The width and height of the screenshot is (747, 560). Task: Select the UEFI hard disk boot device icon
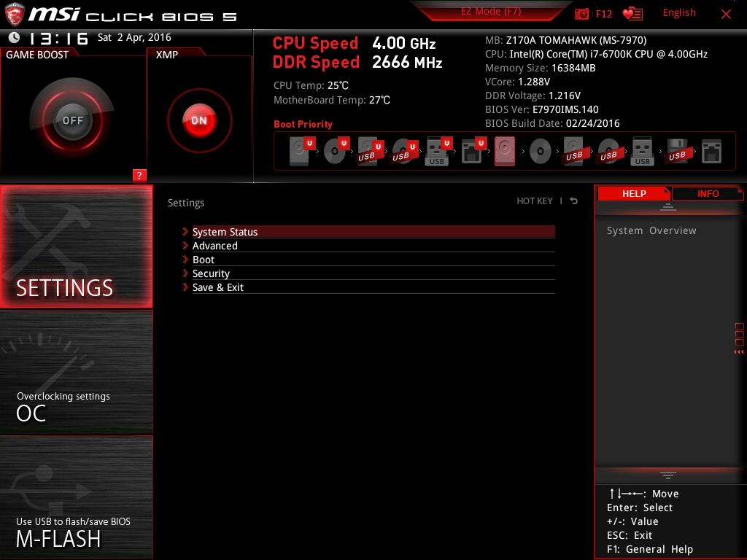(302, 151)
